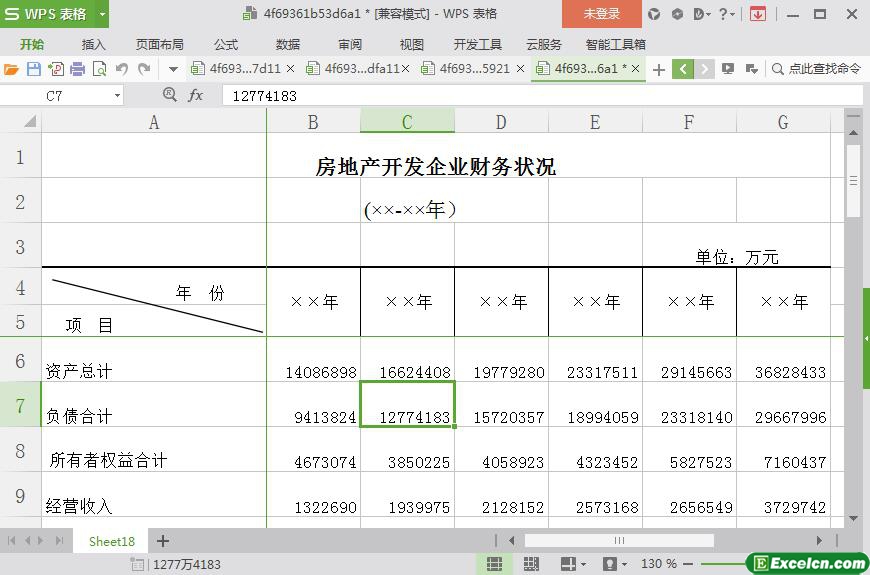Switch to normal view in status bar

(x=494, y=564)
